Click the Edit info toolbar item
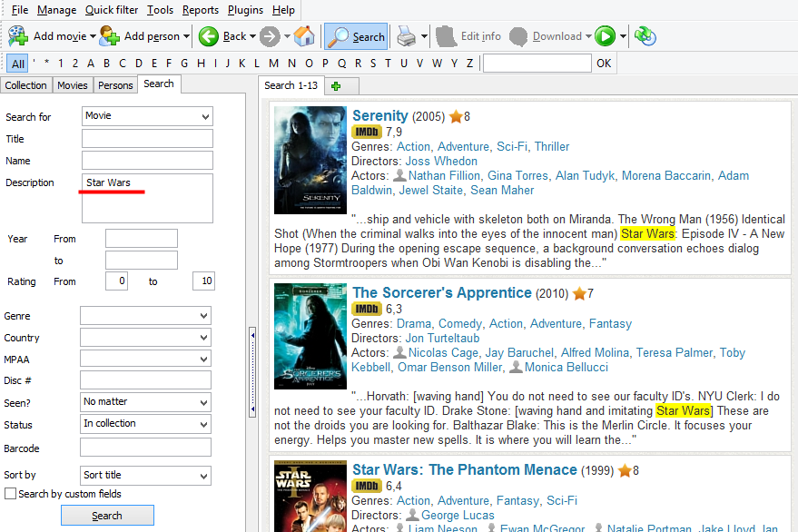This screenshot has height=532, width=798. pos(468,36)
